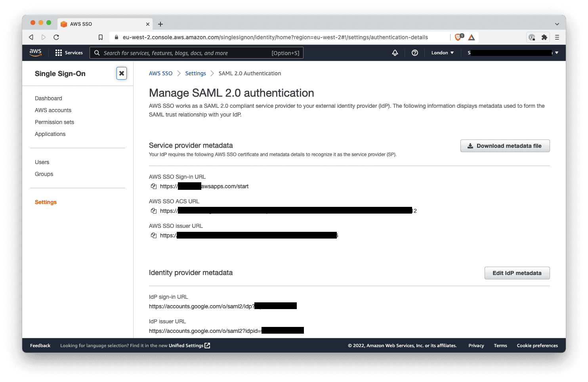Click the Settings breadcrumb link

pyautogui.click(x=195, y=73)
